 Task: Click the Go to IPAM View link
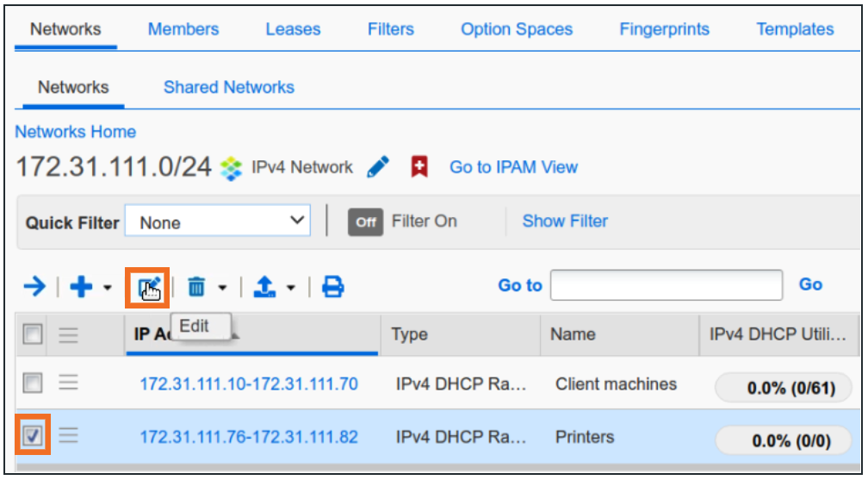(513, 167)
